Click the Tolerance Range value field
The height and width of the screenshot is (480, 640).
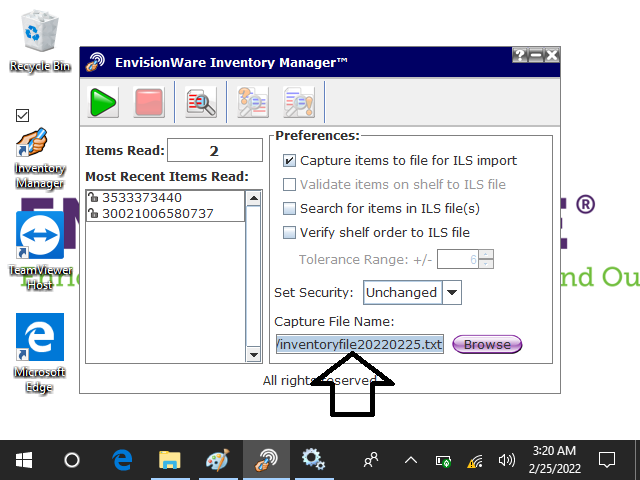(458, 259)
